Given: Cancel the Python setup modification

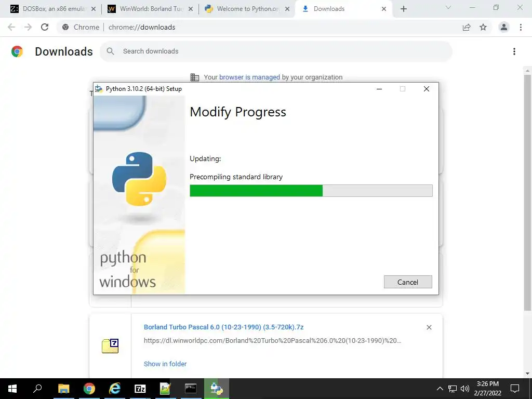Looking at the screenshot, I should [408, 282].
